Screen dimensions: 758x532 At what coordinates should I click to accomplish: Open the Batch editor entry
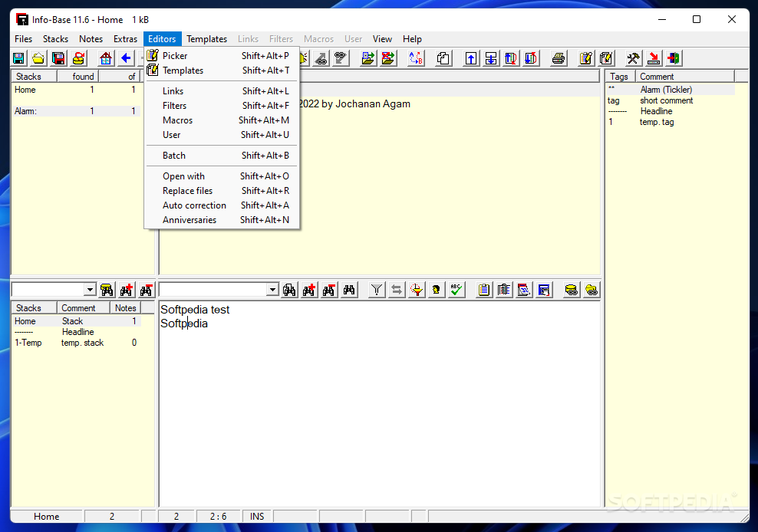(222, 155)
